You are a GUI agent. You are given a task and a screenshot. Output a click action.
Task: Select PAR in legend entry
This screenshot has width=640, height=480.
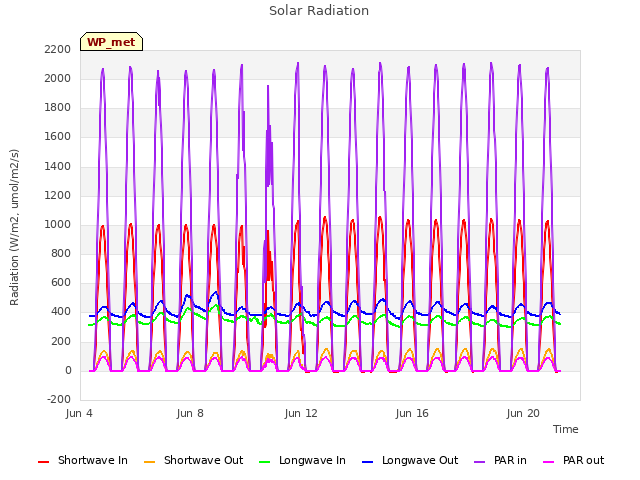click(500, 460)
